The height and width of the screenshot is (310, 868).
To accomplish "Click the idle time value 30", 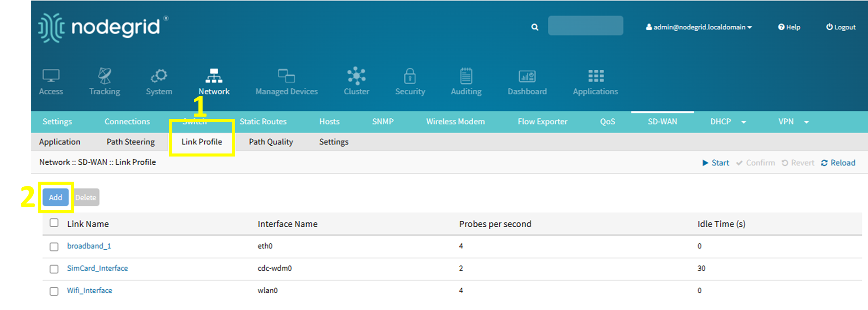I will (x=701, y=268).
